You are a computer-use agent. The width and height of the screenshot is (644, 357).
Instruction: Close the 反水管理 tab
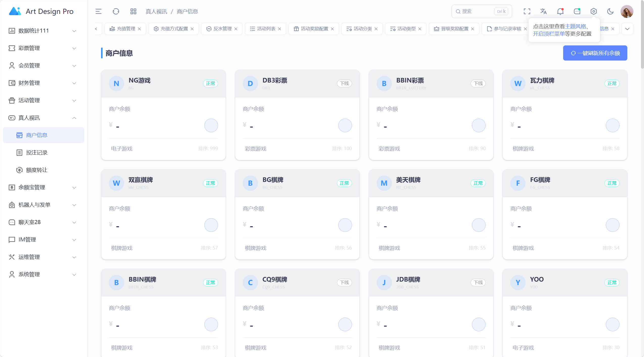pos(236,29)
